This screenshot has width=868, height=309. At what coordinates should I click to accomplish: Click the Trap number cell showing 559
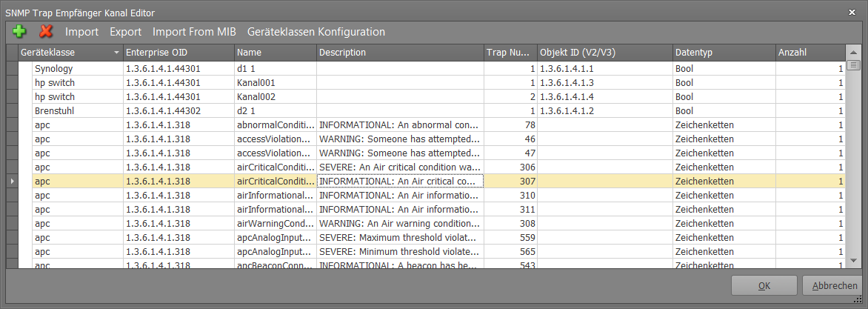(x=510, y=238)
